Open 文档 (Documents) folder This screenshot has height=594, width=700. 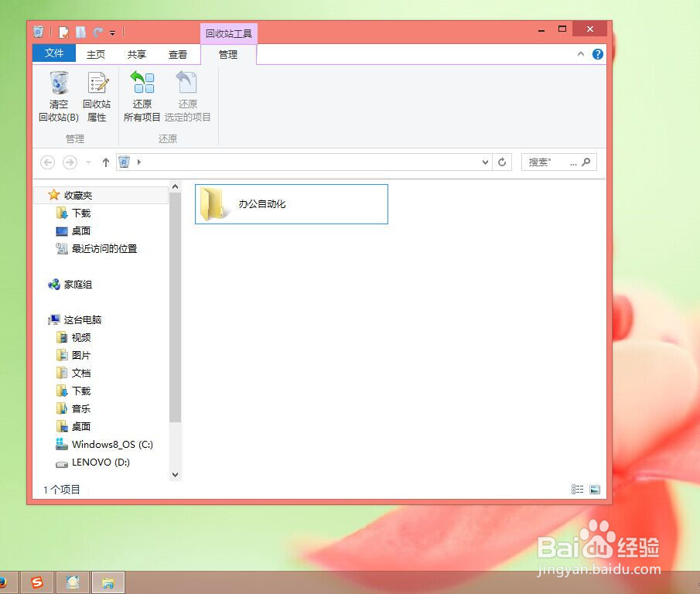[x=81, y=373]
